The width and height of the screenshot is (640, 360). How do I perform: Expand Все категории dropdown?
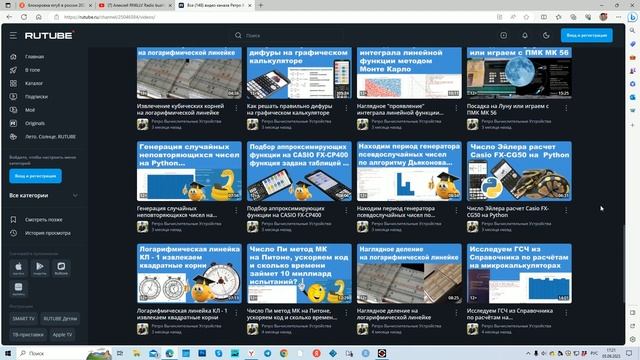[43, 196]
